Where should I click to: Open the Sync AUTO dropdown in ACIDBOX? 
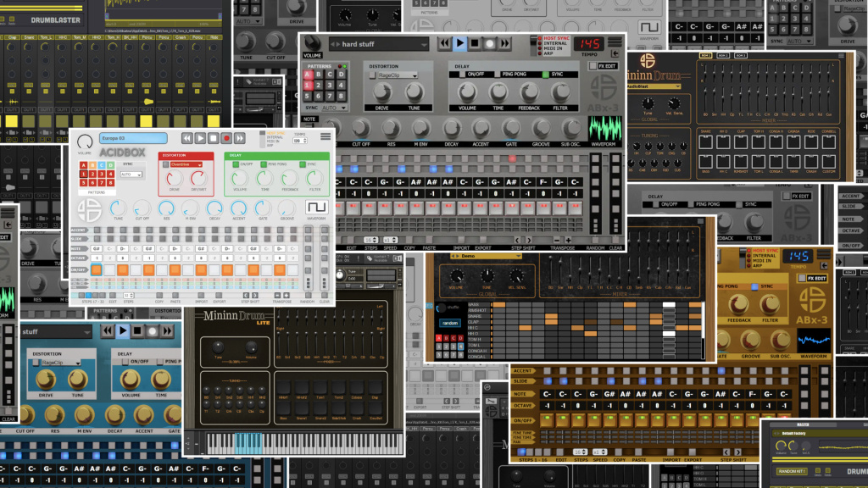click(131, 175)
